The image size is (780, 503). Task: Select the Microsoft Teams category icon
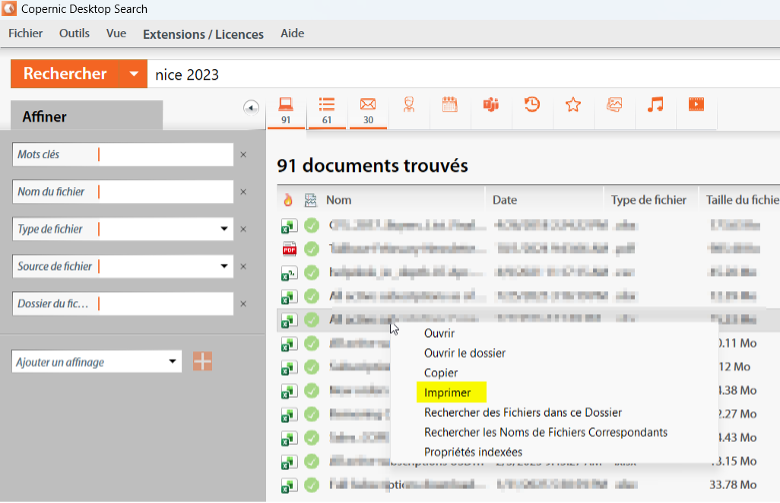tap(491, 105)
